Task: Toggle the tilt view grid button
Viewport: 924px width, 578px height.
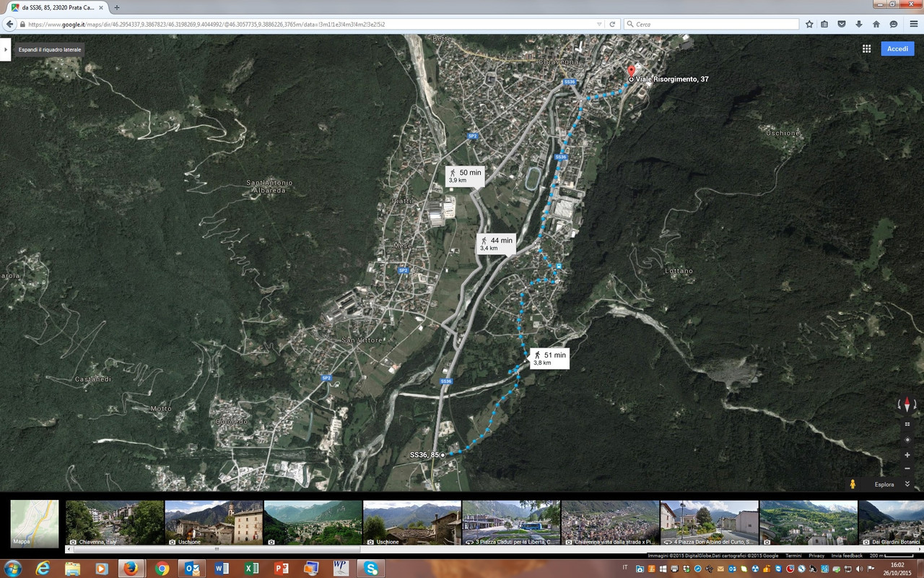Action: point(907,424)
